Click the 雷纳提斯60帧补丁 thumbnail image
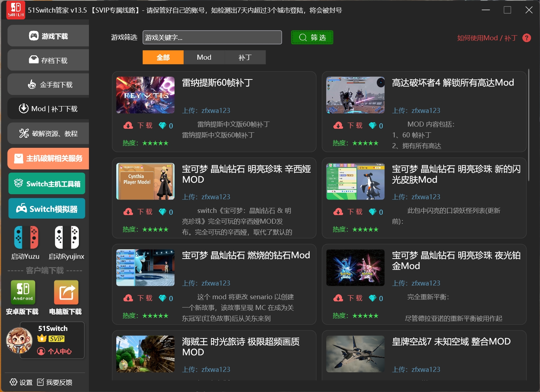540x392 pixels. click(x=145, y=95)
